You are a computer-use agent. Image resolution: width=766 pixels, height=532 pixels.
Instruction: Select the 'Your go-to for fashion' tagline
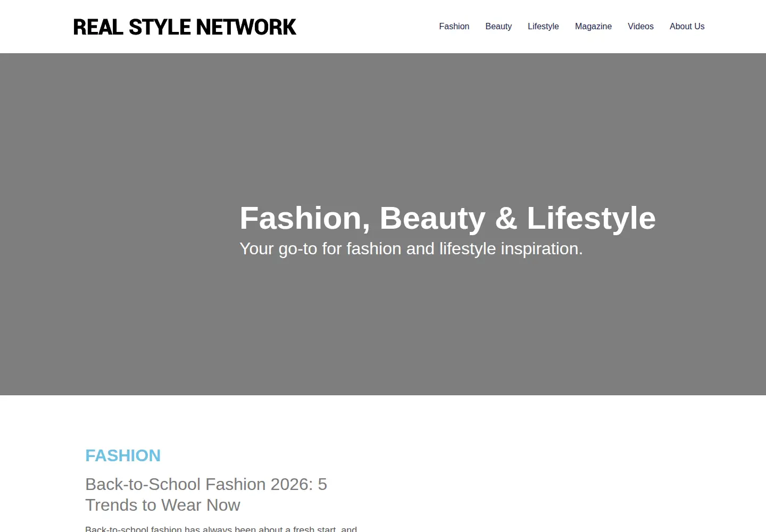(x=411, y=248)
